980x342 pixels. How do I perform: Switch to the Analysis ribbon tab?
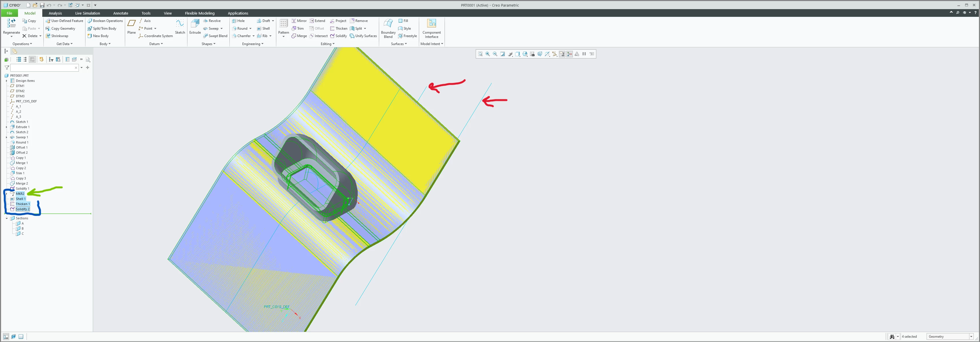[x=55, y=13]
